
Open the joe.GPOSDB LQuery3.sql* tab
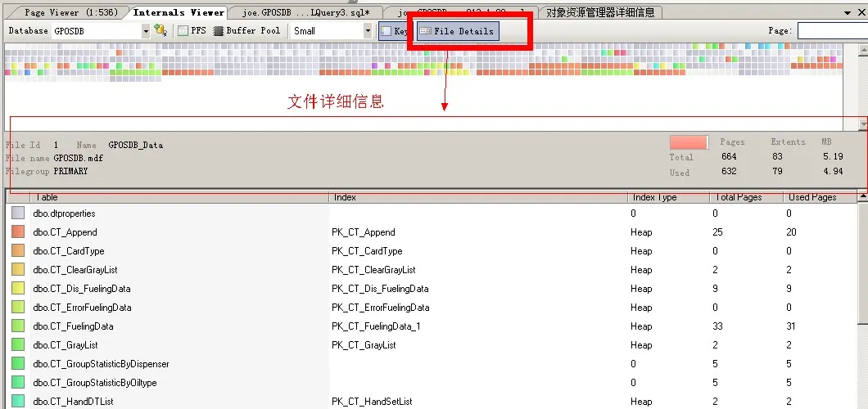tap(305, 12)
